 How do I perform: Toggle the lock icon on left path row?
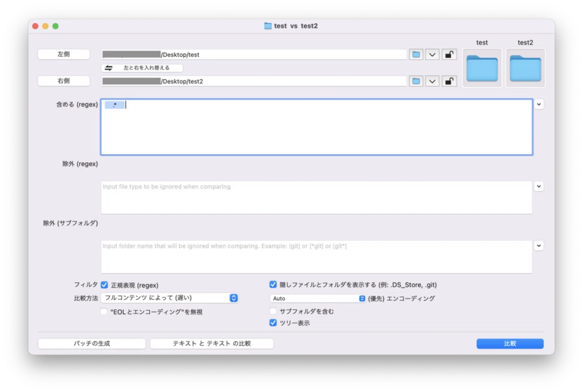point(449,55)
